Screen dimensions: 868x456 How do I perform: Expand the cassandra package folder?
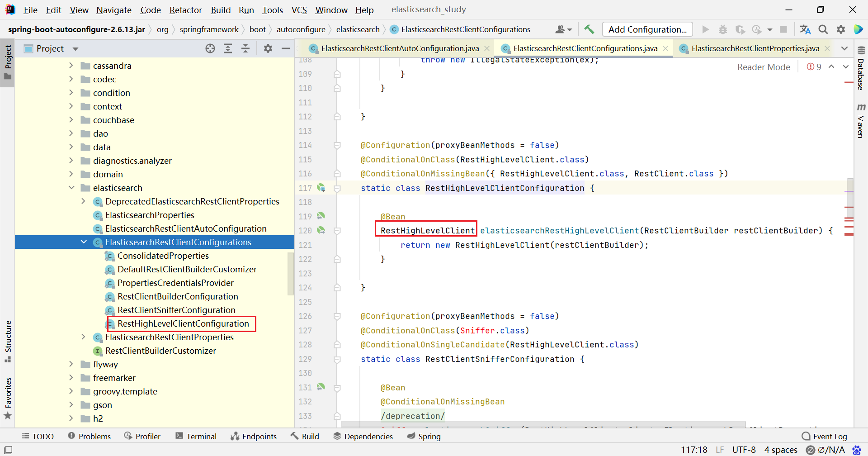pos(71,66)
